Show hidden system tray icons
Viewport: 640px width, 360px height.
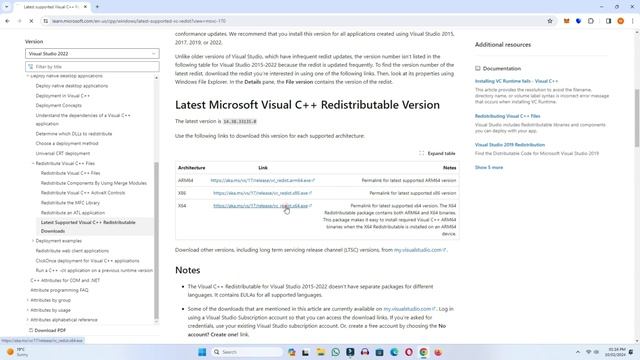coord(578,352)
